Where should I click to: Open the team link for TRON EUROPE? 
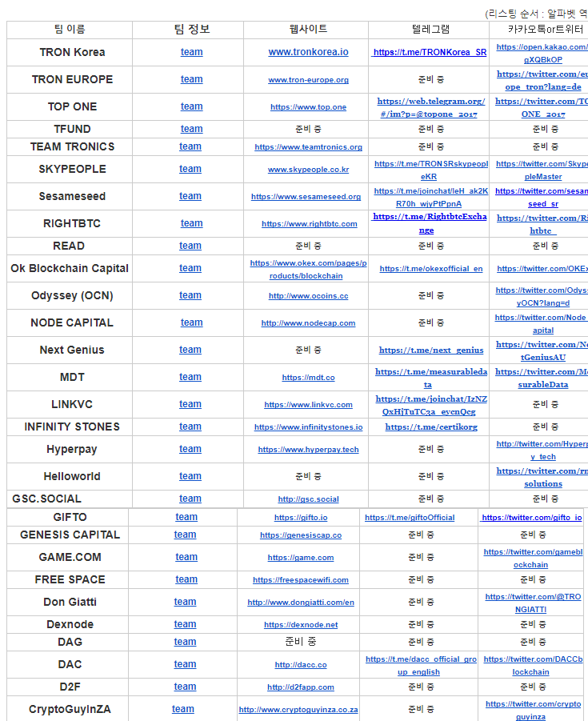coord(192,79)
